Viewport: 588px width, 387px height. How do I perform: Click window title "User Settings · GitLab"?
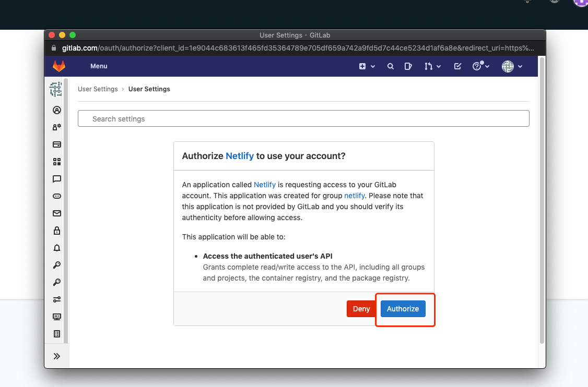(295, 35)
